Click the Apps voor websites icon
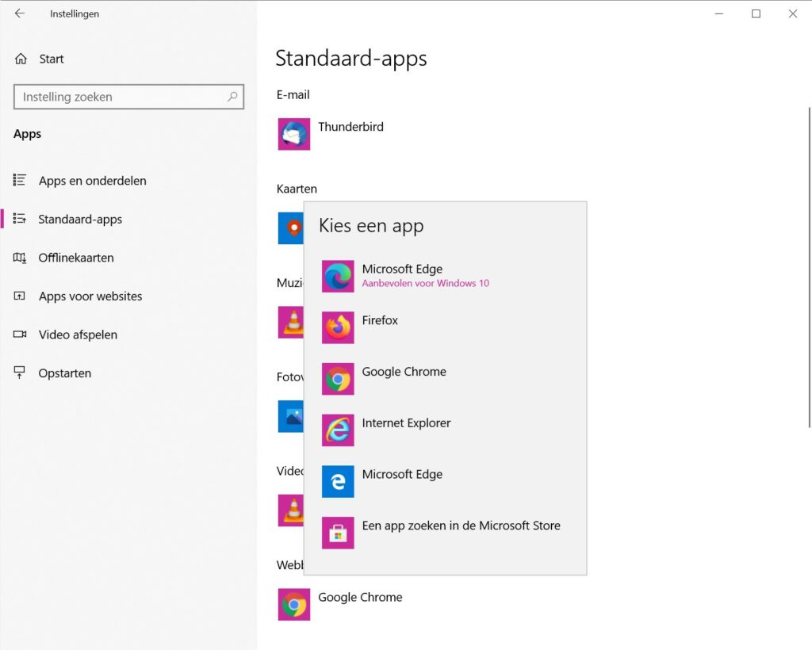Viewport: 812px width, 650px height. pyautogui.click(x=20, y=296)
